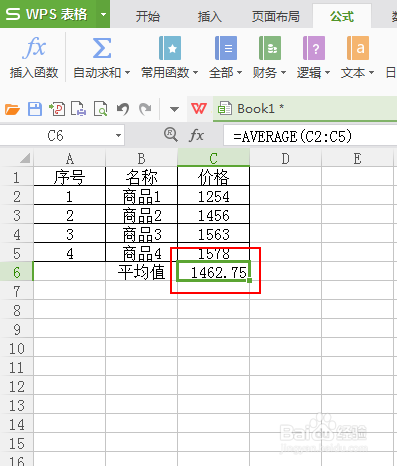Expand the 常用函数 dropdown arrow
This screenshot has height=466, width=397.
[196, 72]
